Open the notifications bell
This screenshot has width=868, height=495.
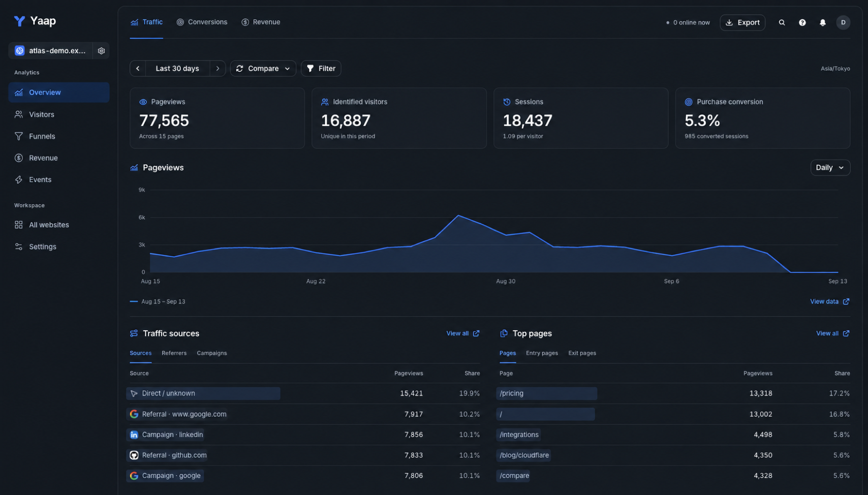pos(822,22)
